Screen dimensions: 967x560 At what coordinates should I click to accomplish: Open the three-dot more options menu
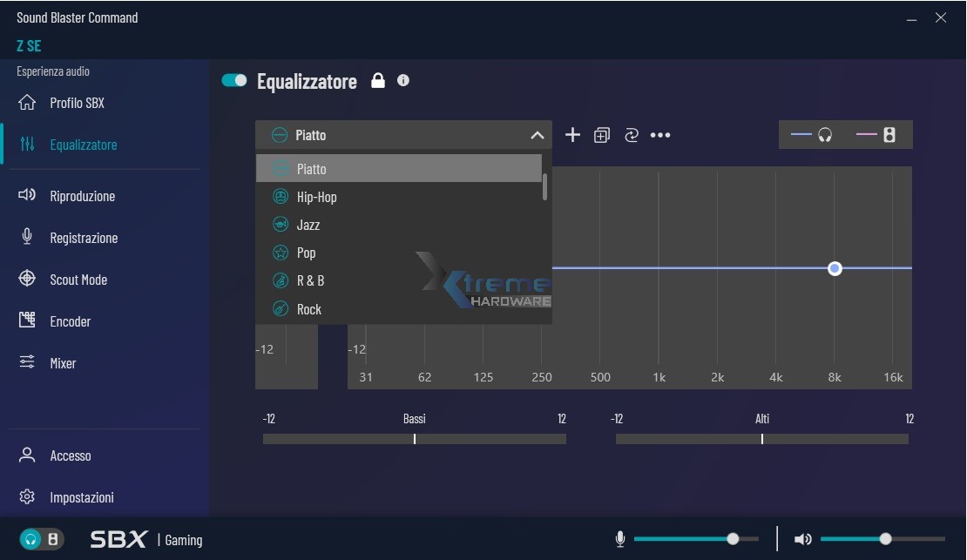[x=660, y=135]
